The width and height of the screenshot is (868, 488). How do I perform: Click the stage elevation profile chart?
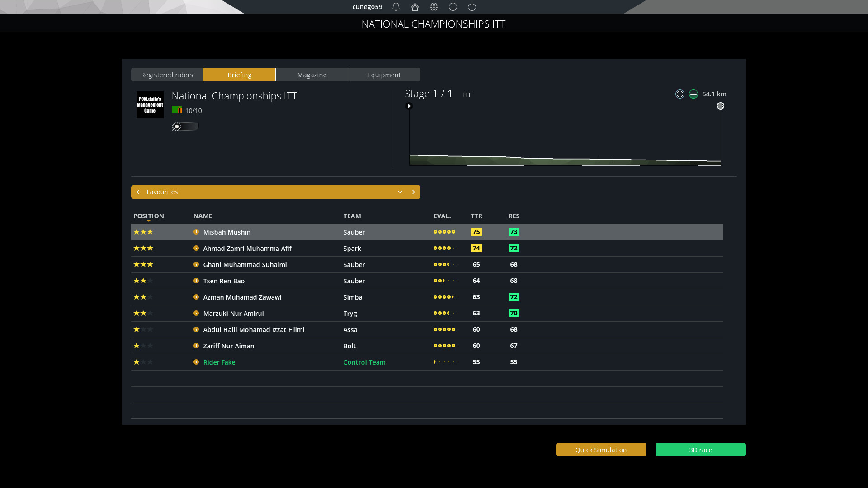click(565, 136)
